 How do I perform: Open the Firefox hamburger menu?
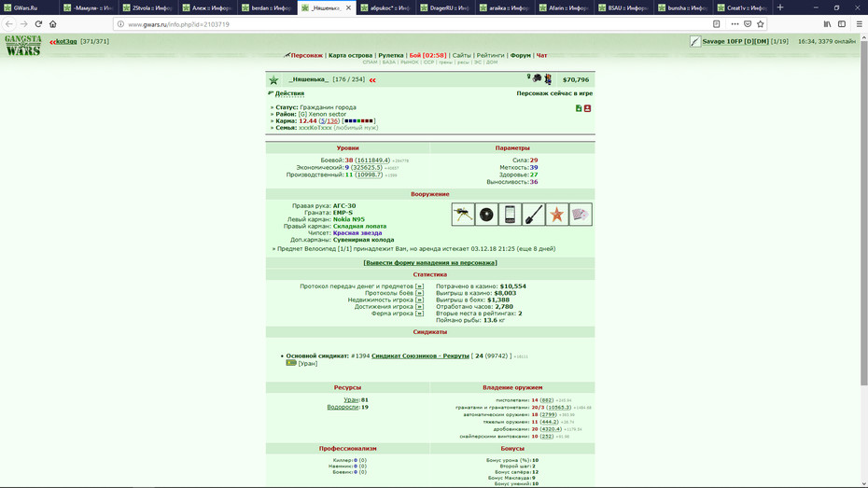click(x=860, y=23)
